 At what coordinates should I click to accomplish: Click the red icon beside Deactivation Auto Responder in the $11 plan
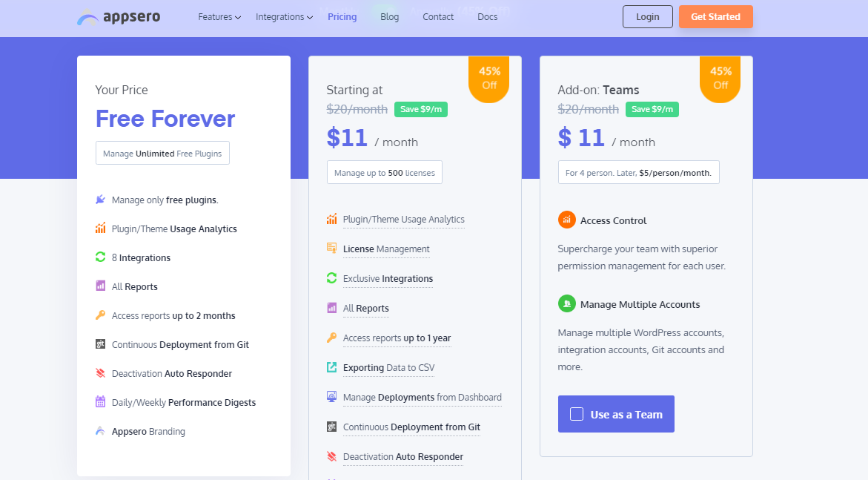[x=331, y=456]
